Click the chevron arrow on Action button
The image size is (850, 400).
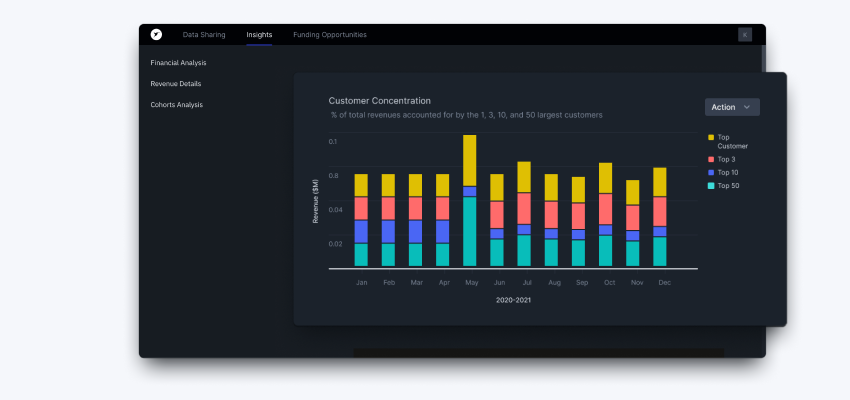[x=747, y=107]
